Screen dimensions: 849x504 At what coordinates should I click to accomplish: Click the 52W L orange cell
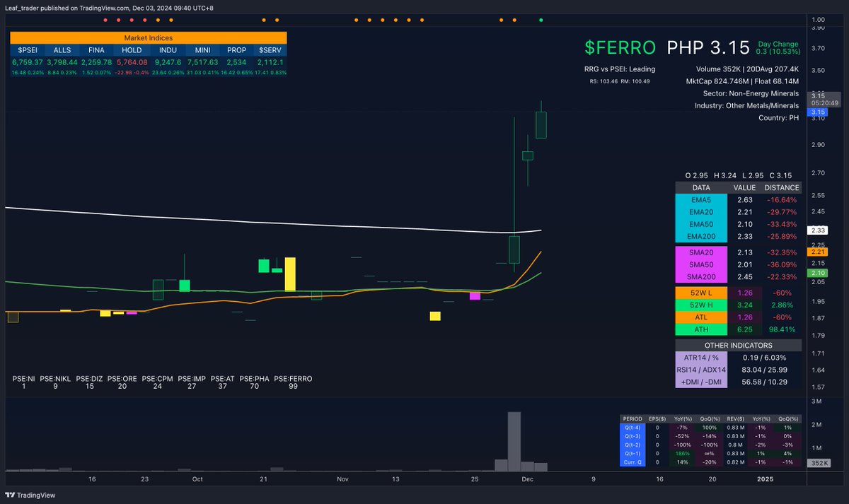(701, 293)
